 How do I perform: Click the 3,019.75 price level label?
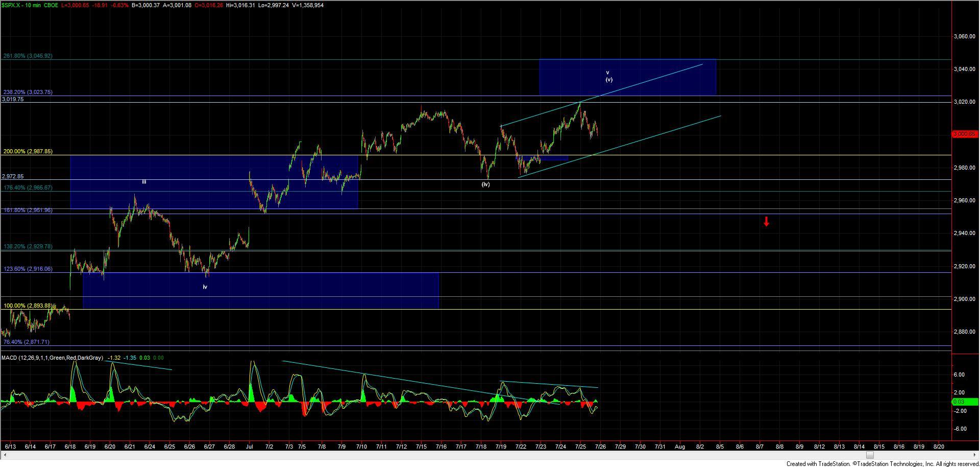(13, 100)
